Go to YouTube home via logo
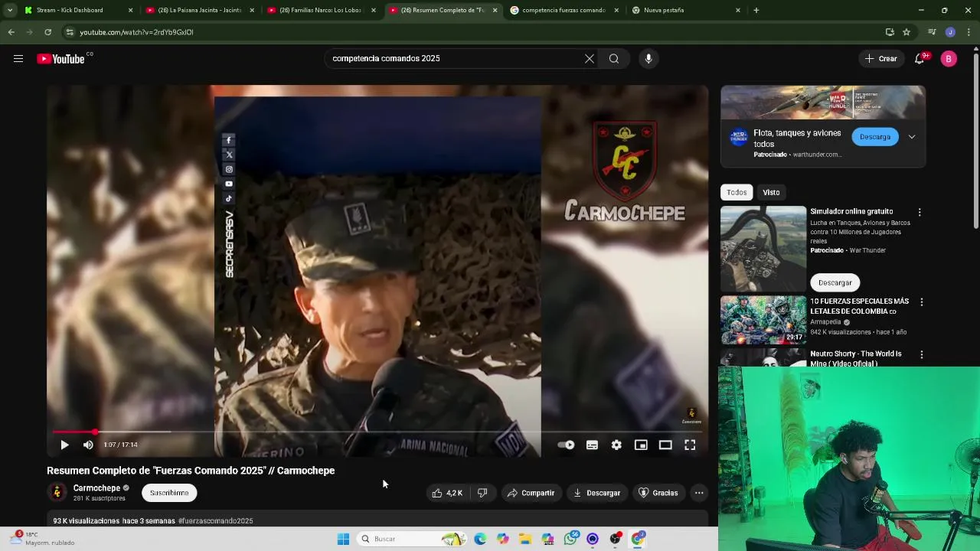Image resolution: width=980 pixels, height=551 pixels. point(61,59)
